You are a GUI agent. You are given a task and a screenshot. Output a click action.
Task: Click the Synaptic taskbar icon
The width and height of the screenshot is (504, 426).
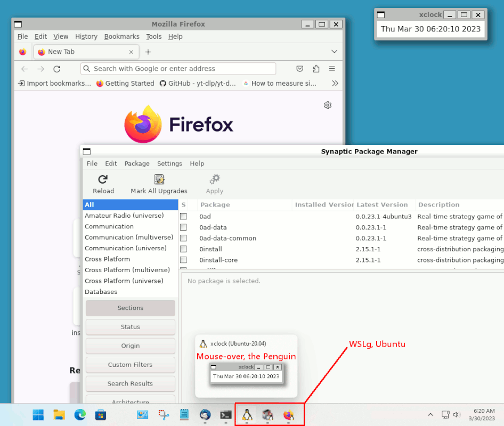coord(267,415)
